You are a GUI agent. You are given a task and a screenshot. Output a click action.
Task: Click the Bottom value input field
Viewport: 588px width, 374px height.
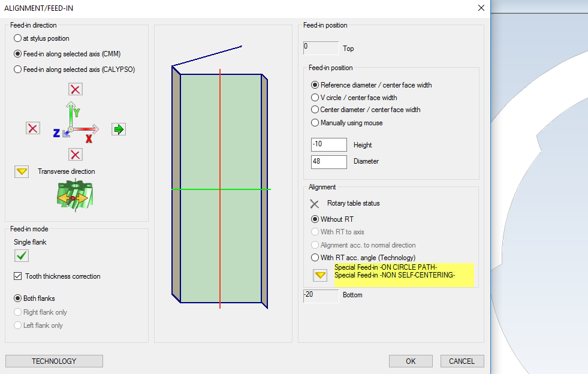click(321, 295)
